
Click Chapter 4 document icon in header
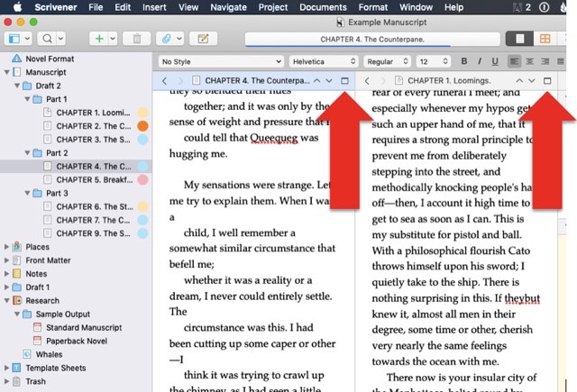197,80
